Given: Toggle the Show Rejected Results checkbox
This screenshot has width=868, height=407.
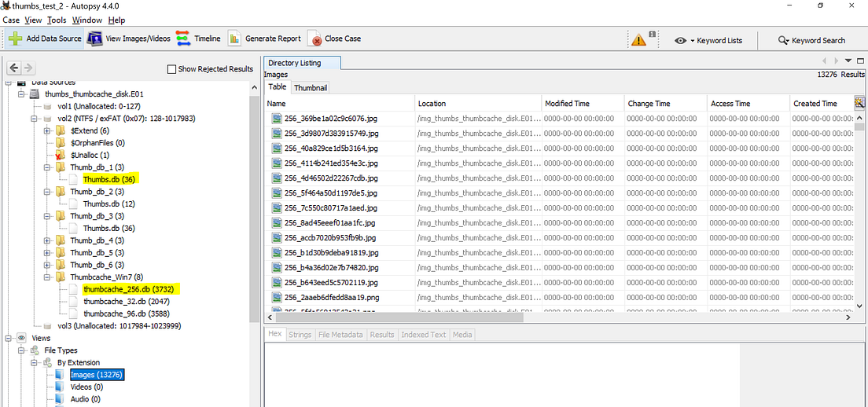Looking at the screenshot, I should 172,69.
